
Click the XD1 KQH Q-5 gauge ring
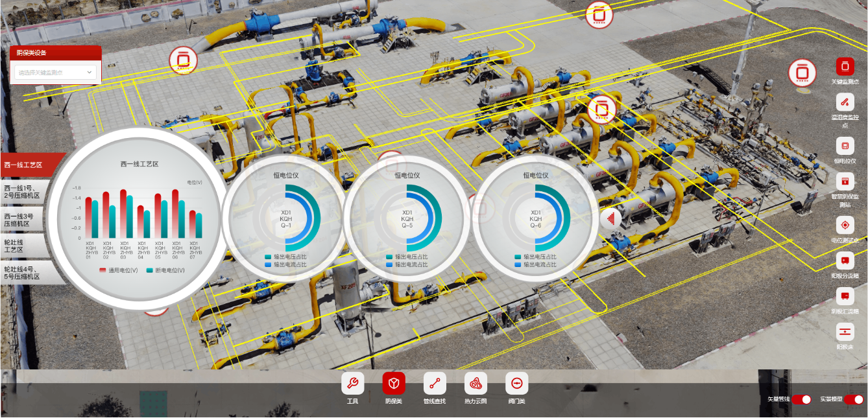[407, 219]
